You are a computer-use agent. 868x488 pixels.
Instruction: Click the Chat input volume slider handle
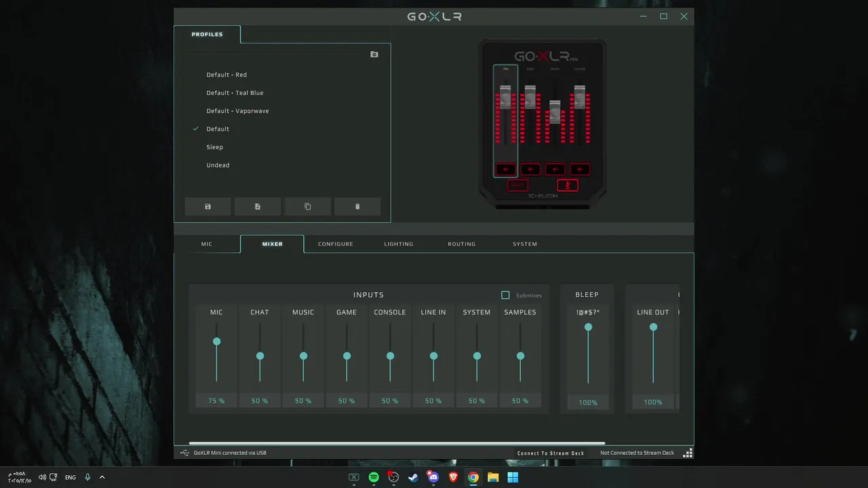pyautogui.click(x=260, y=356)
